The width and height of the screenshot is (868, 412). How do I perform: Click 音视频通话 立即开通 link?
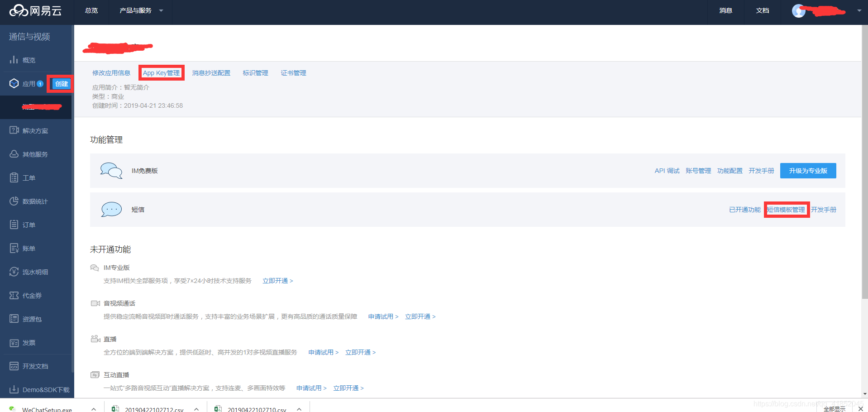(x=420, y=316)
